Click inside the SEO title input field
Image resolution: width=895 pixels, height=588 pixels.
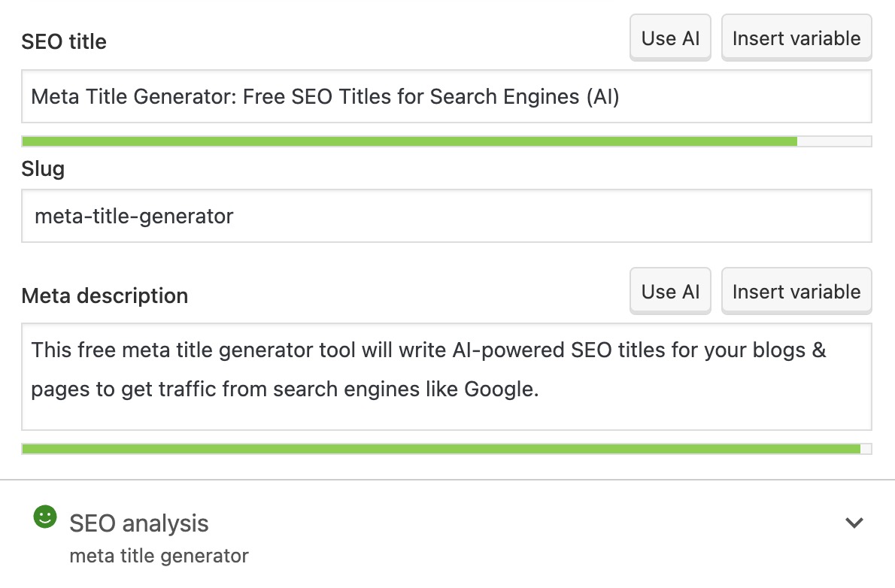coord(447,96)
